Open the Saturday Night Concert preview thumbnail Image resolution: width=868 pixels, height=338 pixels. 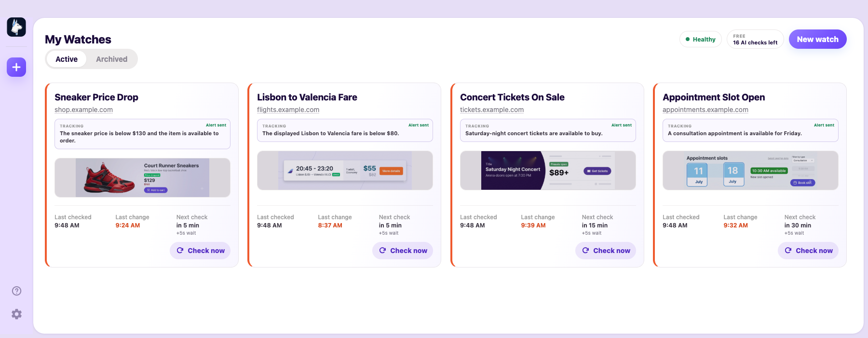click(548, 170)
